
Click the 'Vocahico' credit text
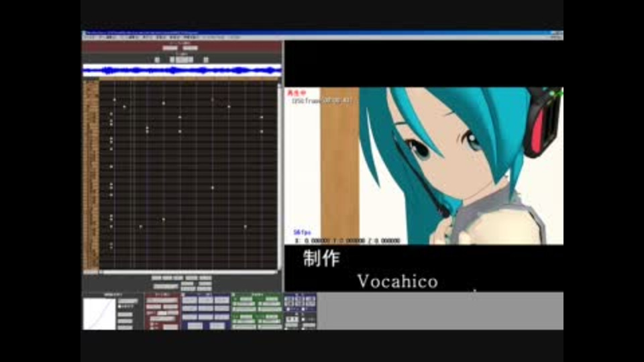pos(398,282)
